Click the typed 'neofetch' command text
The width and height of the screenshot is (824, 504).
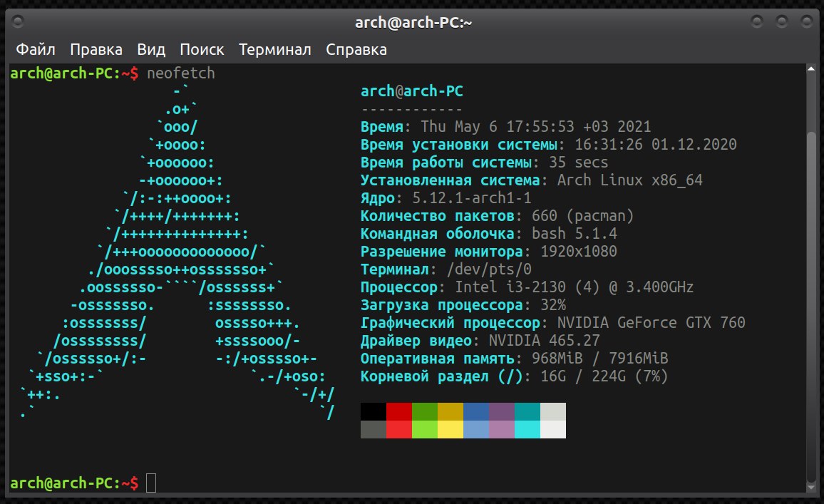pyautogui.click(x=181, y=73)
